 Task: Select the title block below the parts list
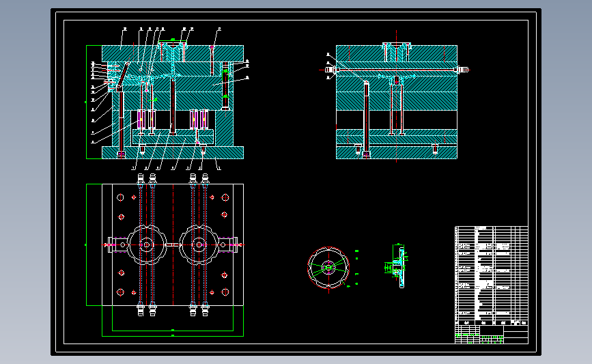[491, 335]
